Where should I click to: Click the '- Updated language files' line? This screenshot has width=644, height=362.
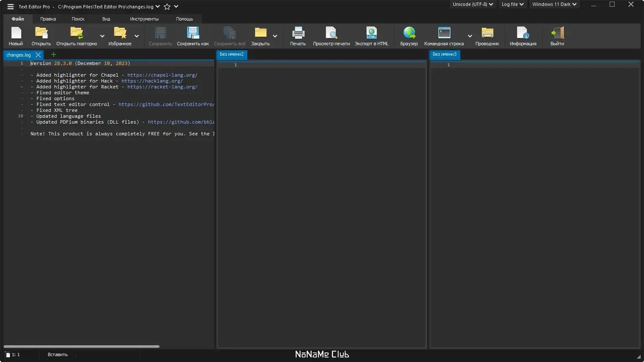click(66, 116)
